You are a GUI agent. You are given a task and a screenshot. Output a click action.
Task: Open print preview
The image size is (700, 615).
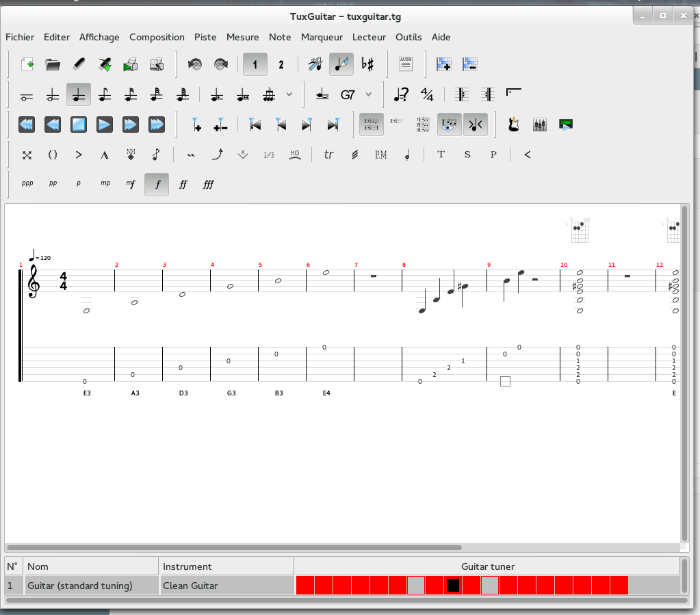tap(157, 64)
